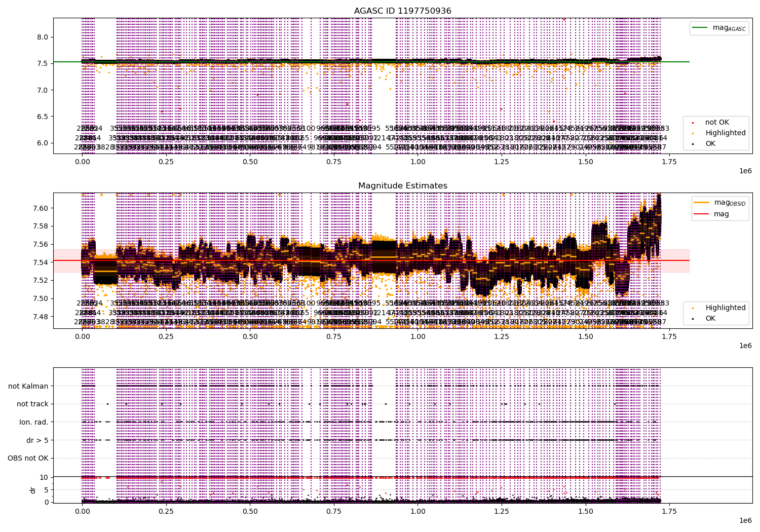
Task: Click the orange mag OBSID legend line
Action: 702,202
